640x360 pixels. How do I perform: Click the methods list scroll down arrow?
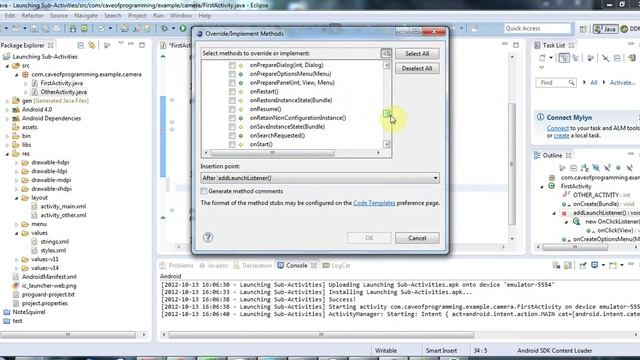coord(387,144)
